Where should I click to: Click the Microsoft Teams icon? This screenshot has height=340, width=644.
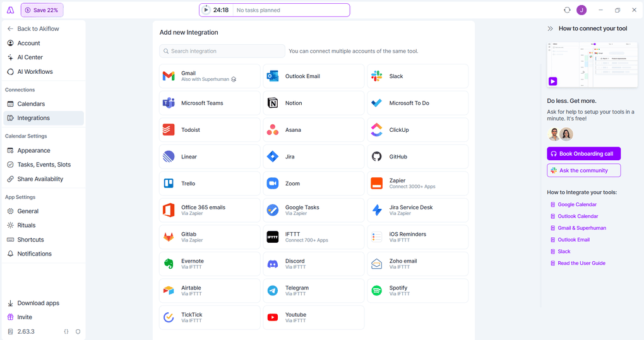[x=169, y=103]
